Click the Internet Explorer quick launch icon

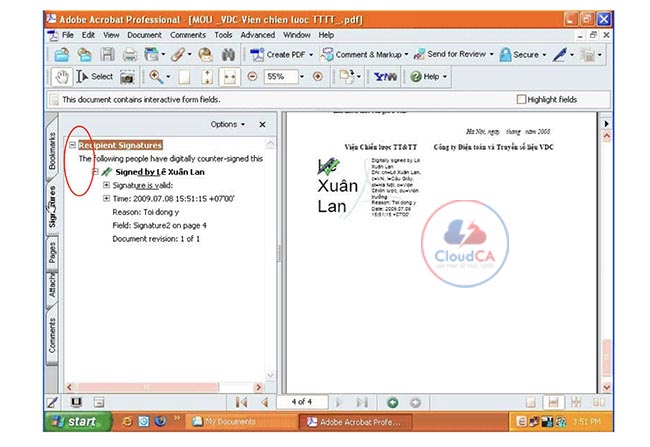[x=127, y=421]
